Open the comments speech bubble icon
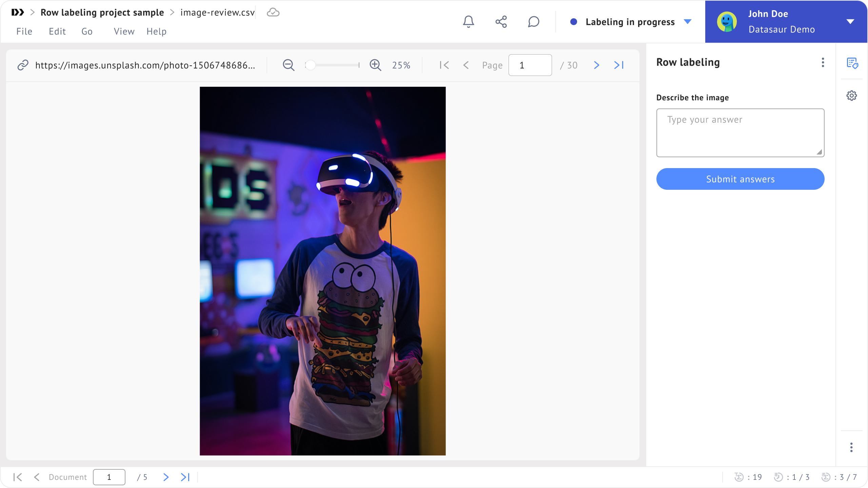The width and height of the screenshot is (868, 488). point(533,22)
